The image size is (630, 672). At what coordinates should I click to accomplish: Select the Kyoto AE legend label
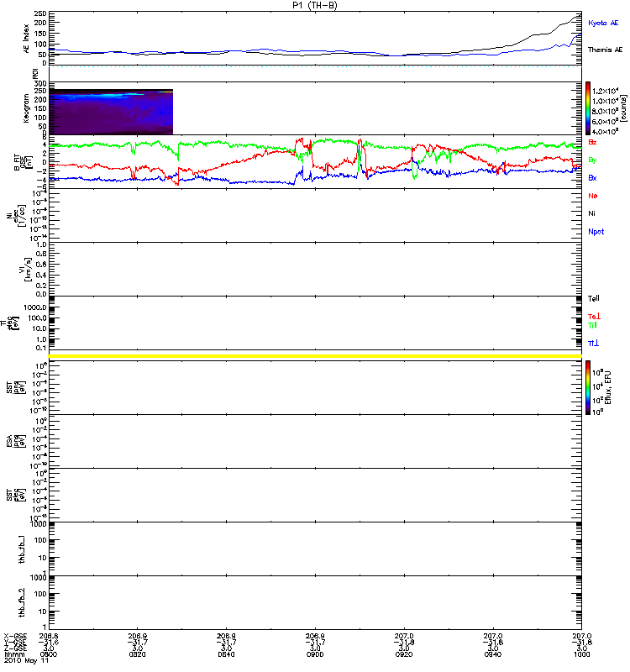click(x=603, y=24)
